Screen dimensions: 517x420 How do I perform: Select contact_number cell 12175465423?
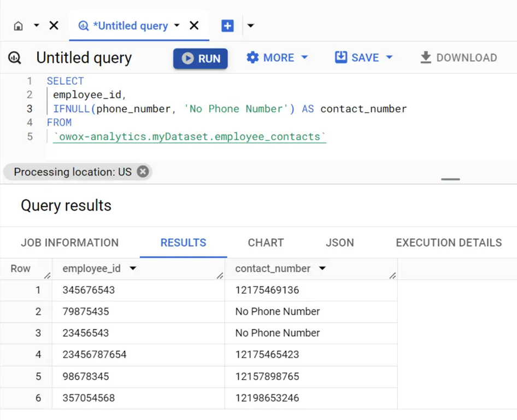click(x=311, y=355)
